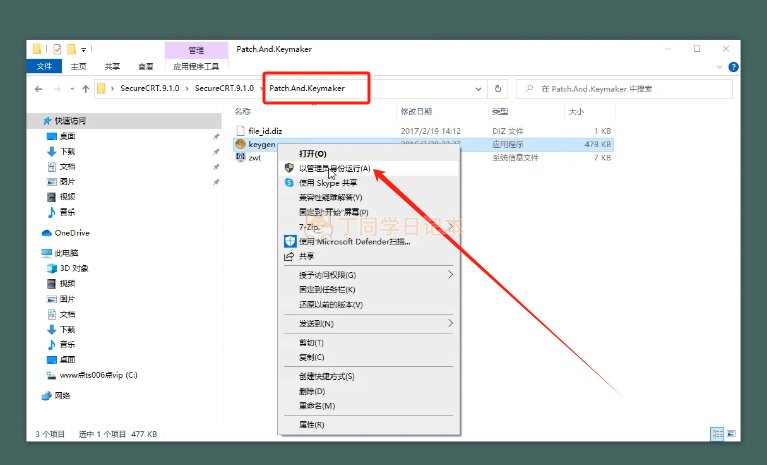Screen dimensions: 767x465
Task: Choose 共享 in the context menu
Action: click(x=369, y=256)
